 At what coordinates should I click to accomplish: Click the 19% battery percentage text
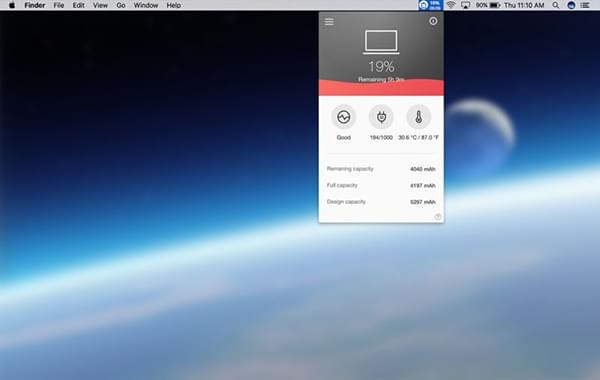(381, 67)
